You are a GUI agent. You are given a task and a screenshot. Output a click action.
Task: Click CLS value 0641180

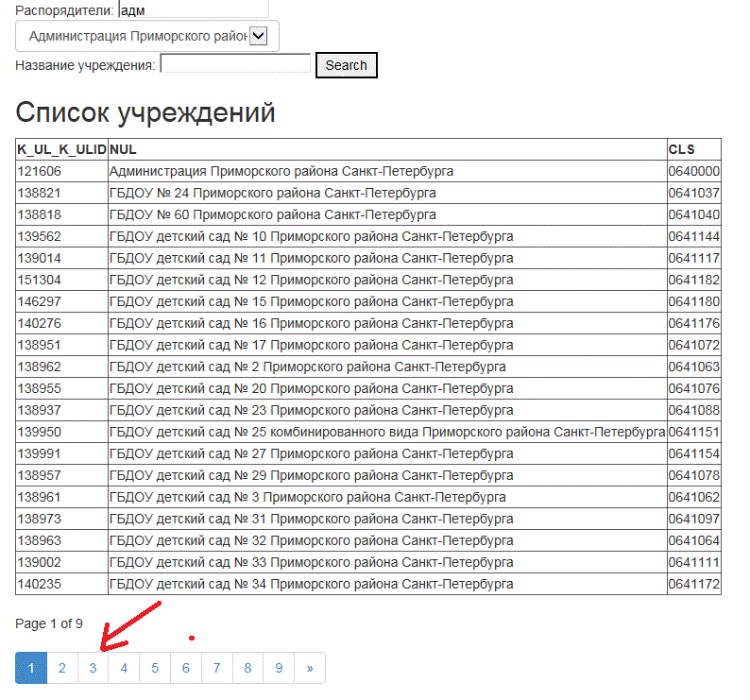(x=694, y=301)
